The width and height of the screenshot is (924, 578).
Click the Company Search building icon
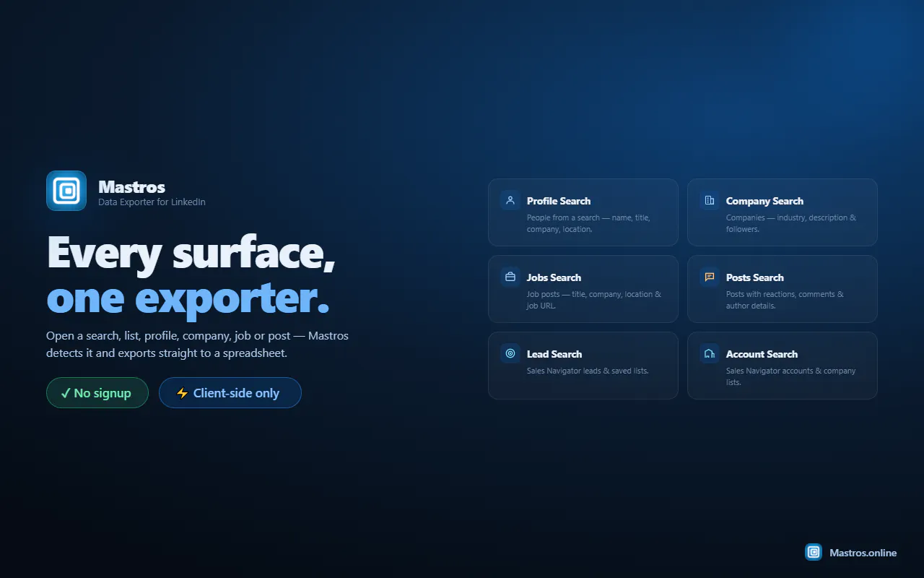pos(710,200)
